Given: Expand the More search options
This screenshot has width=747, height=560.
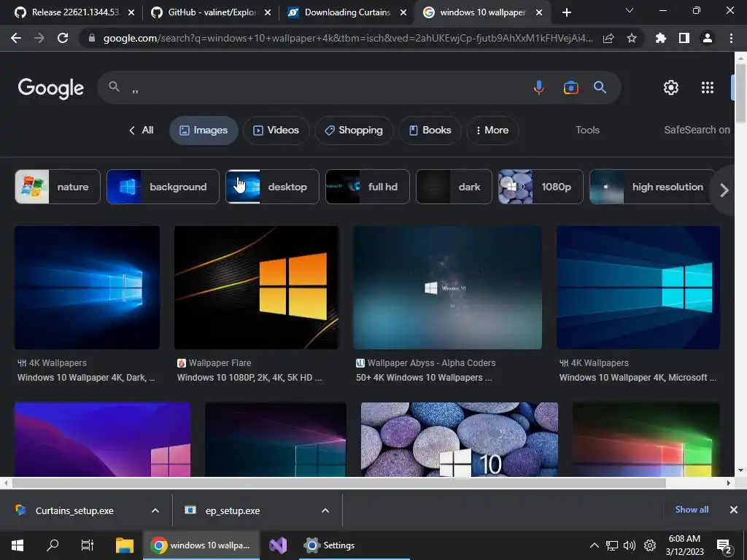Looking at the screenshot, I should coord(492,130).
